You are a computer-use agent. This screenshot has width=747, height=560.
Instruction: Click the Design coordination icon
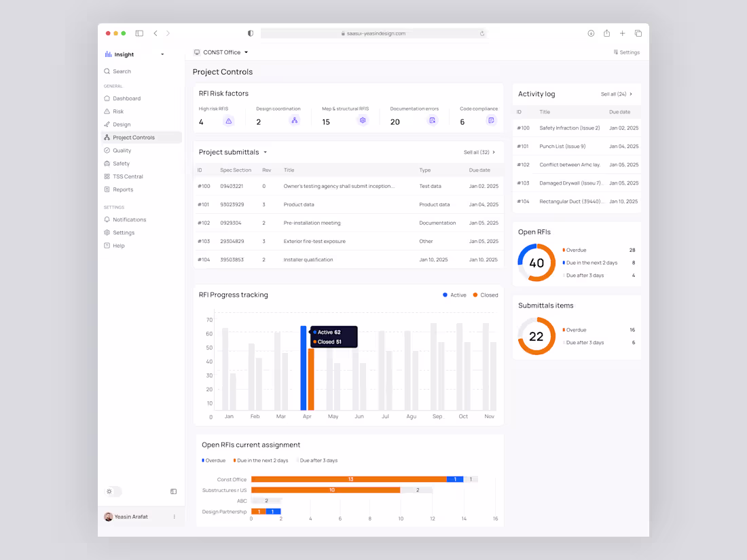point(295,119)
